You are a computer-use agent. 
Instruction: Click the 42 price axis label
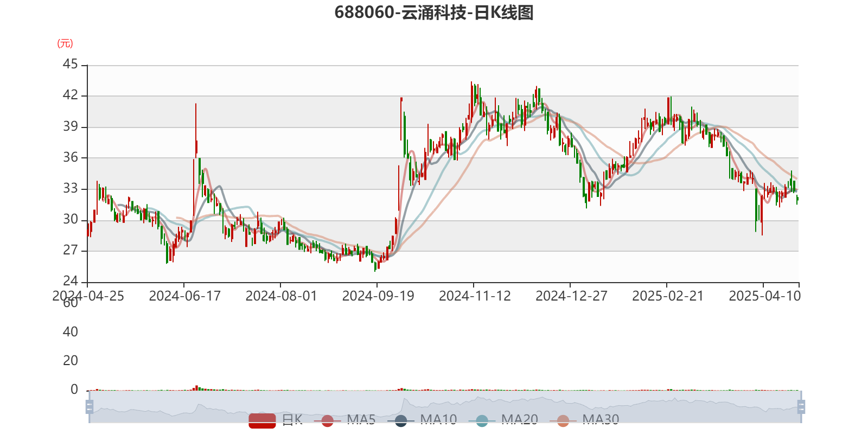pyautogui.click(x=71, y=95)
